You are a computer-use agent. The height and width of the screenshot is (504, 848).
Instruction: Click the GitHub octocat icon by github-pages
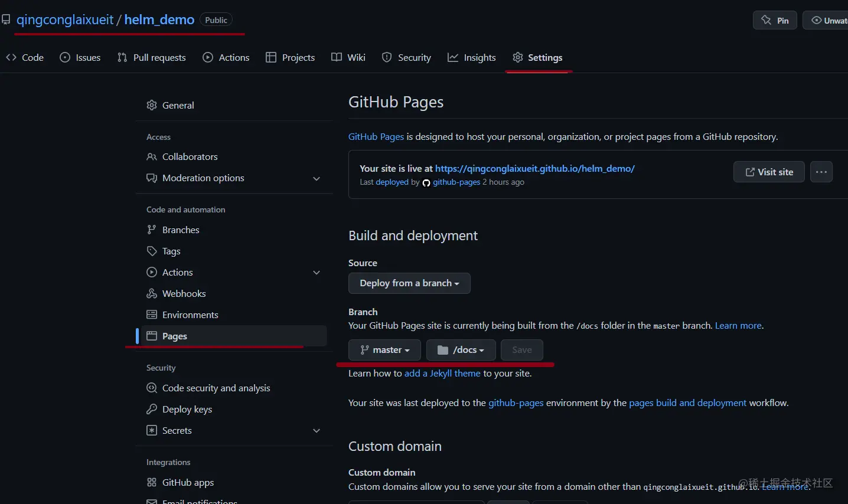(426, 182)
